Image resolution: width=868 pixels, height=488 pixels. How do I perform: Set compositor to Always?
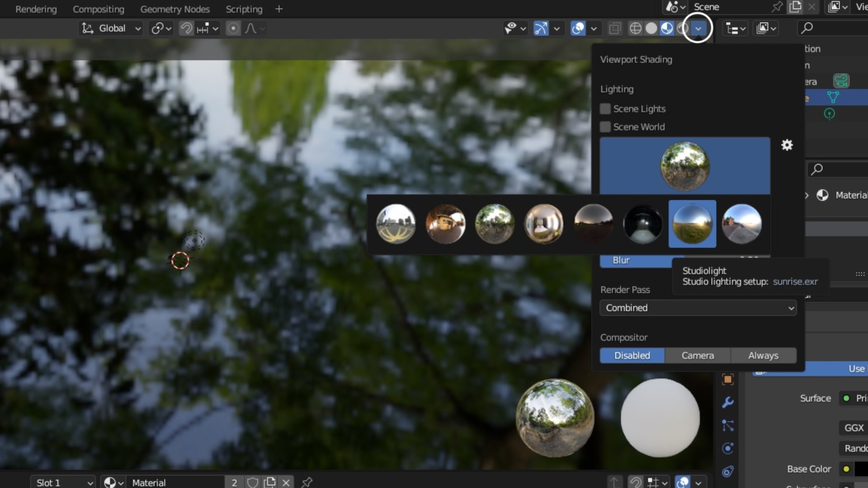click(x=763, y=356)
